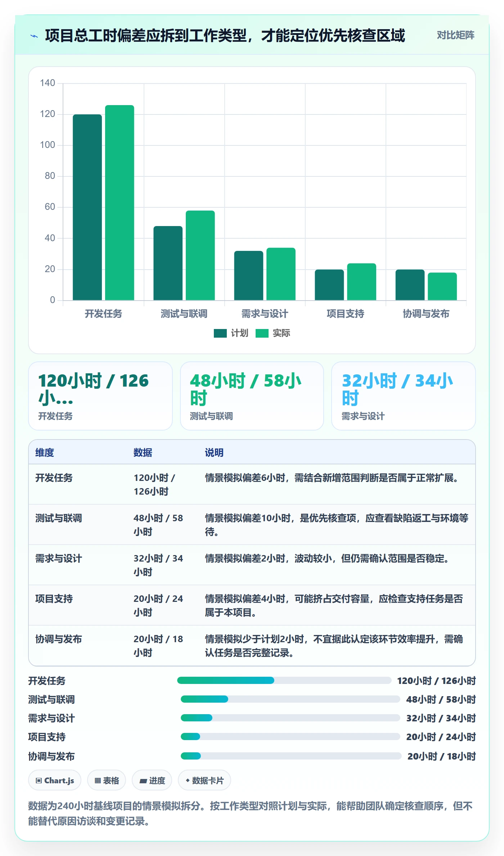Screen dimensions: 504x856
Task: Click the 测试与联调 progress bar
Action: tap(291, 699)
